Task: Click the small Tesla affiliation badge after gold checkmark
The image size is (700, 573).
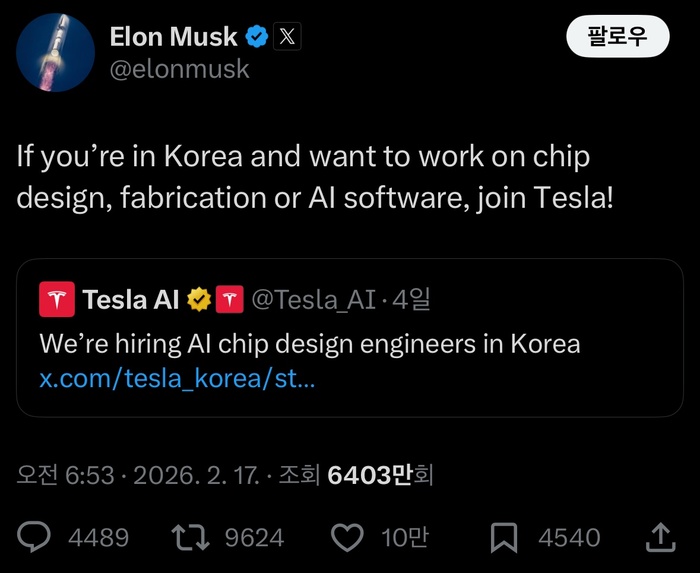Action: [x=230, y=299]
